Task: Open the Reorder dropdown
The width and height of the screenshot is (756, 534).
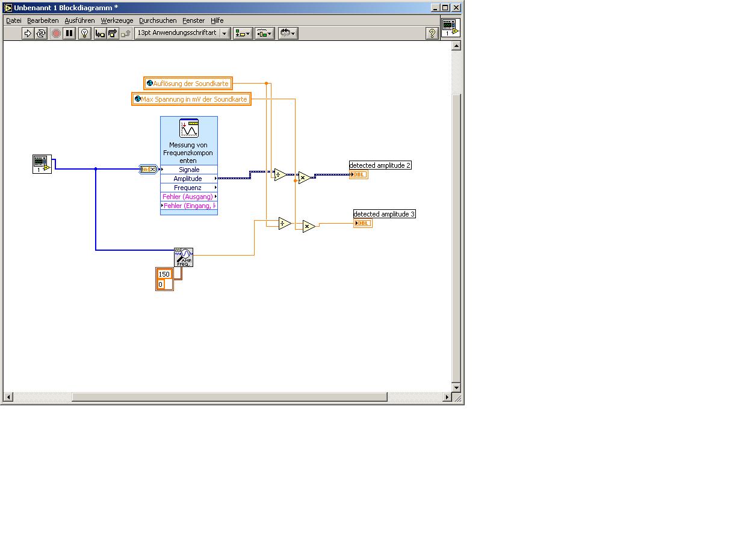Action: pos(288,34)
